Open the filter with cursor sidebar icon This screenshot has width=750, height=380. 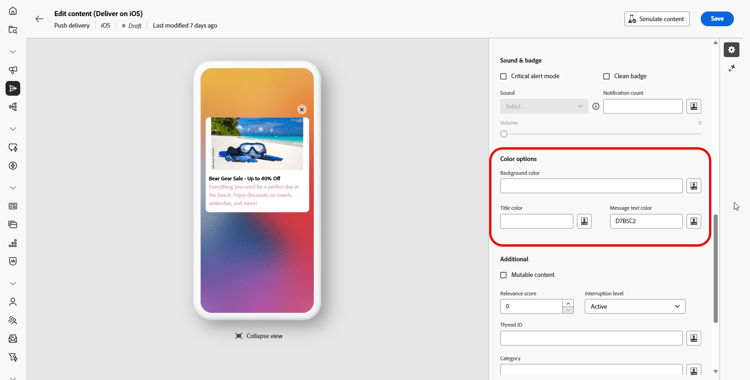tap(13, 357)
